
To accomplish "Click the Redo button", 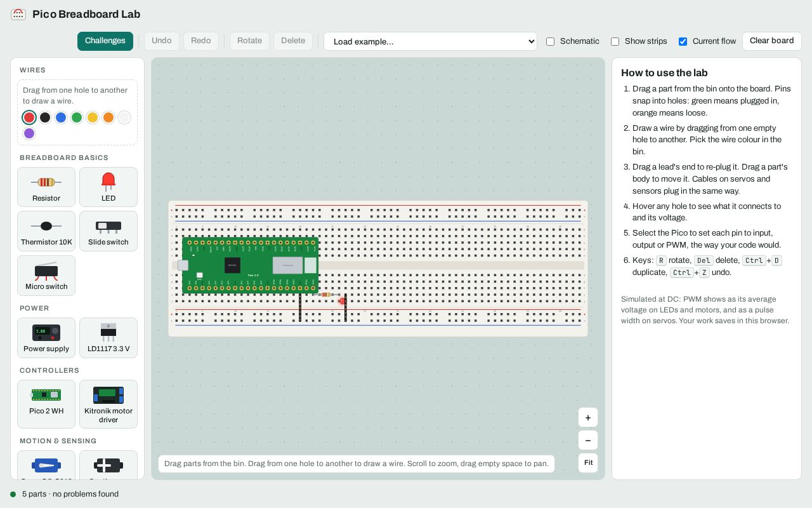I will tap(201, 41).
